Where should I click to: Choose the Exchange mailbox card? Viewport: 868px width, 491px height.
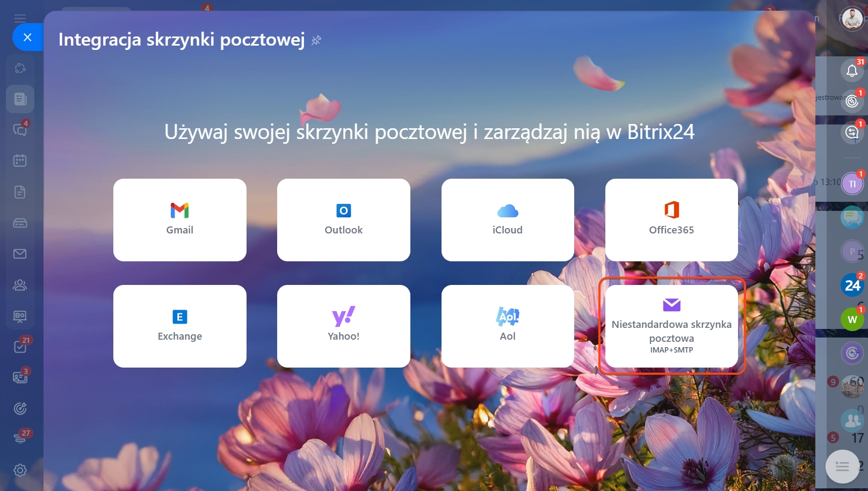(180, 326)
